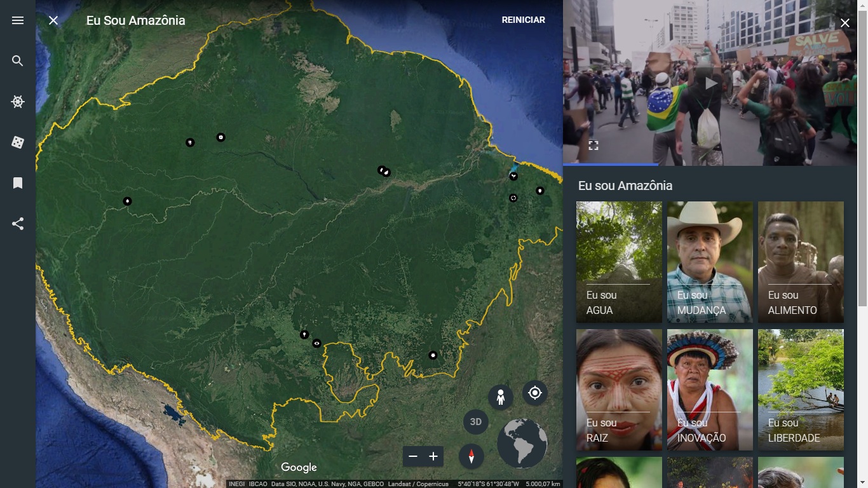The image size is (868, 488).
Task: Click the fly to my location button
Action: [x=535, y=393]
